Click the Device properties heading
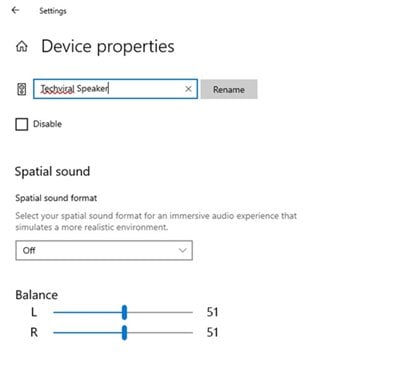400x387 pixels. tap(108, 46)
